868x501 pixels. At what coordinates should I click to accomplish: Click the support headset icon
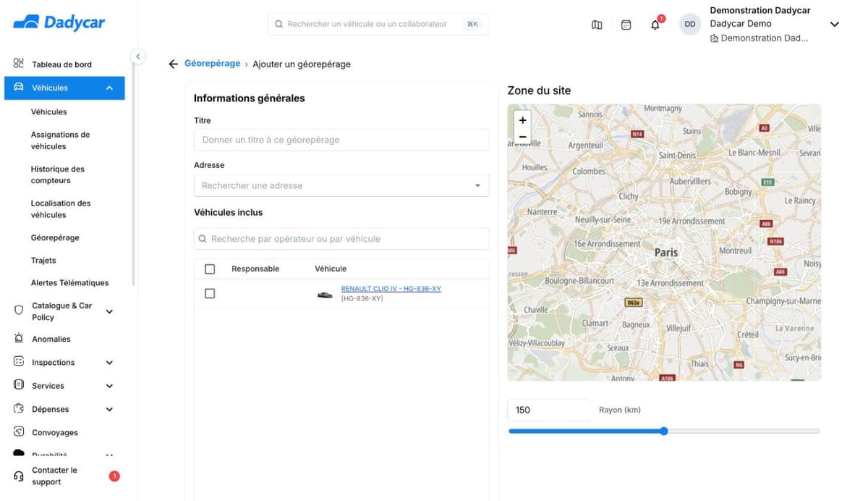click(x=19, y=476)
